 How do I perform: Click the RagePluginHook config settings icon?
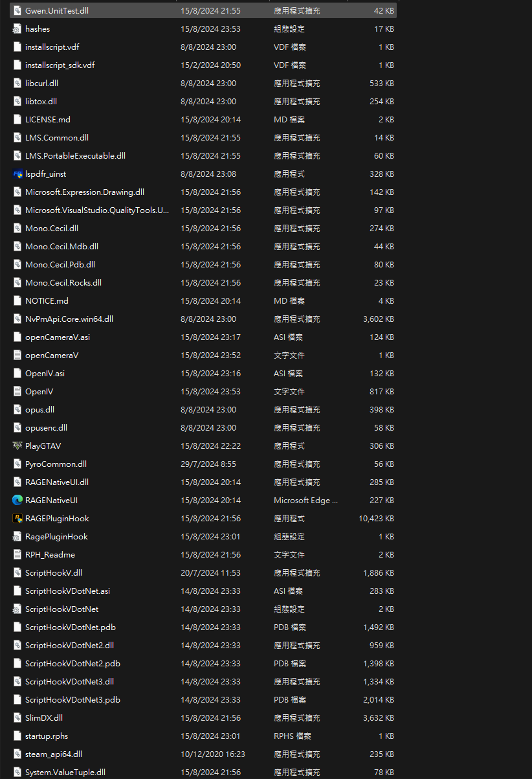coord(18,537)
